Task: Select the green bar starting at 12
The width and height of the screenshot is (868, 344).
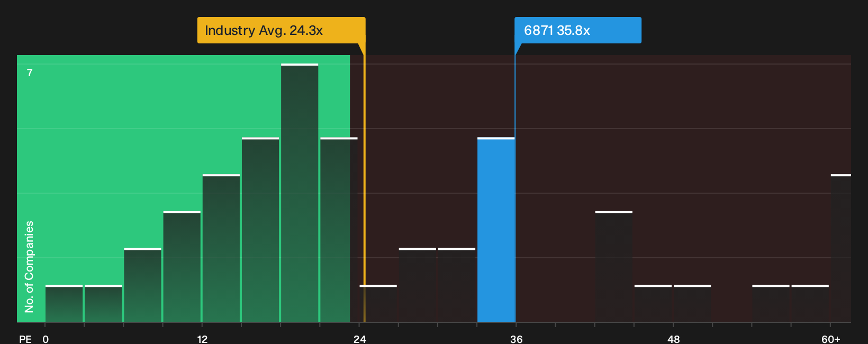Action: tap(221, 248)
